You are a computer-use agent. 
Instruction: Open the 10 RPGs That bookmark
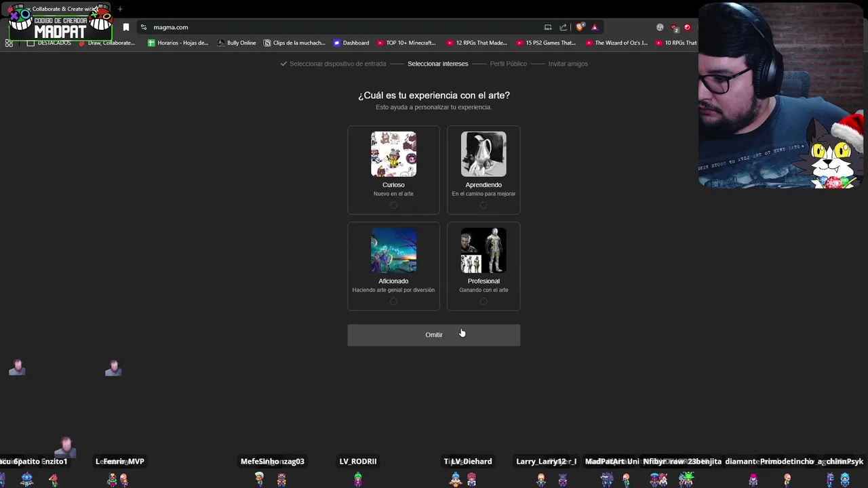676,43
